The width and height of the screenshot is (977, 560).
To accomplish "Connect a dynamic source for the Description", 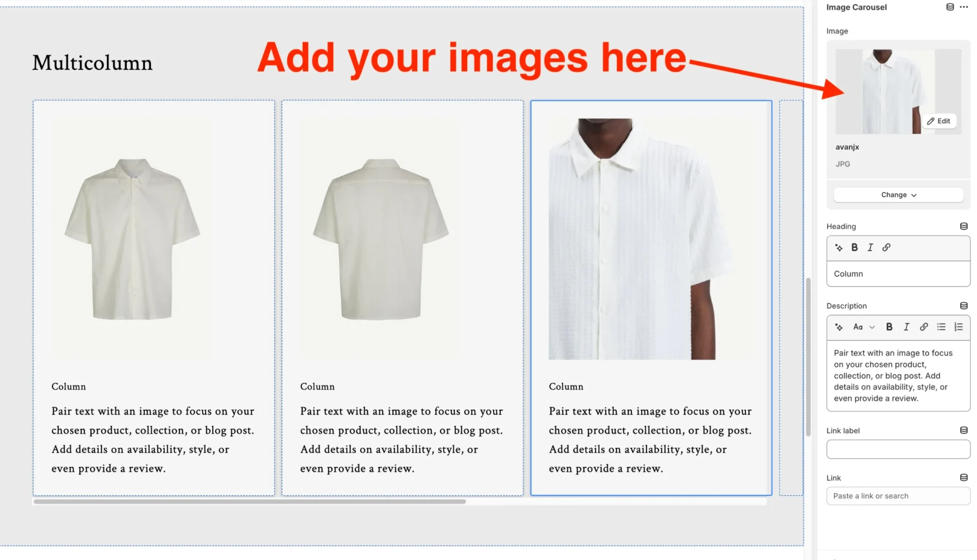I will [x=963, y=306].
